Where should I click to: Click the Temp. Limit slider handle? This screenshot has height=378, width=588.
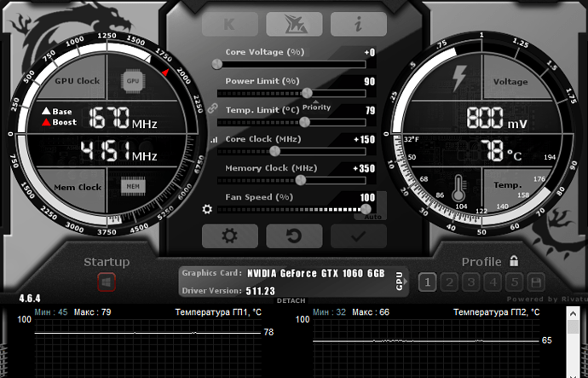pyautogui.click(x=304, y=122)
